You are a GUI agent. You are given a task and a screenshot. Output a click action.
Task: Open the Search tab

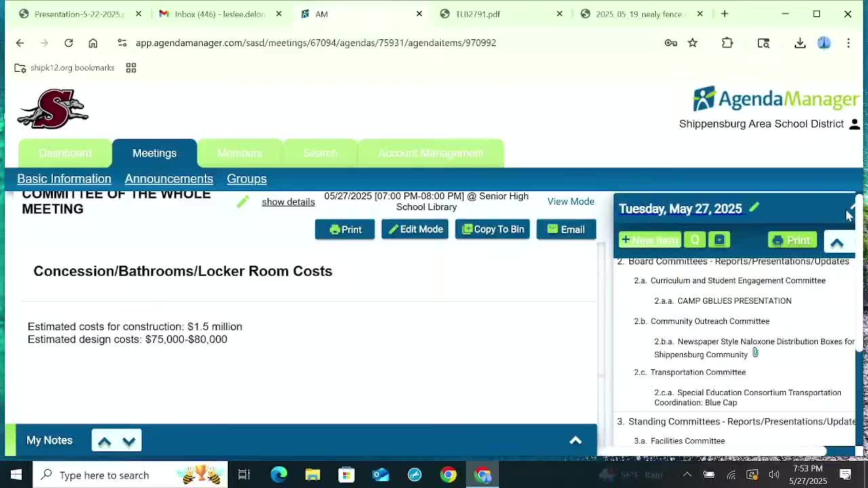click(320, 153)
